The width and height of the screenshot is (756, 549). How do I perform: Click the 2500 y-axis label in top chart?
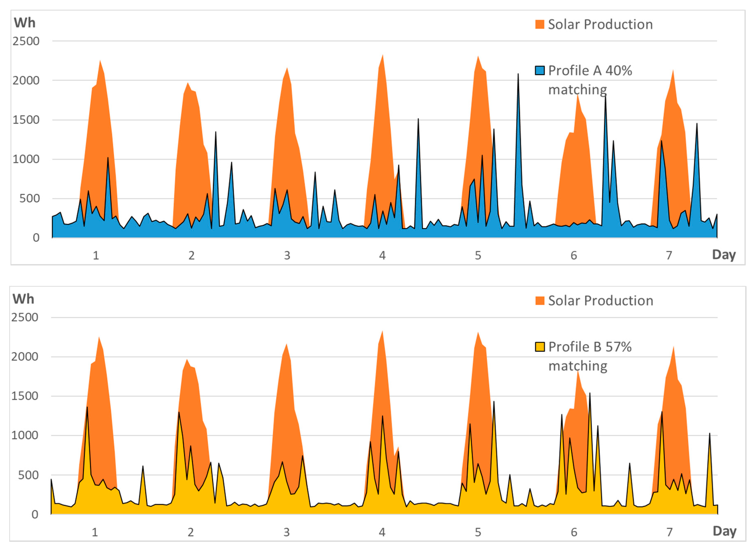(26, 41)
